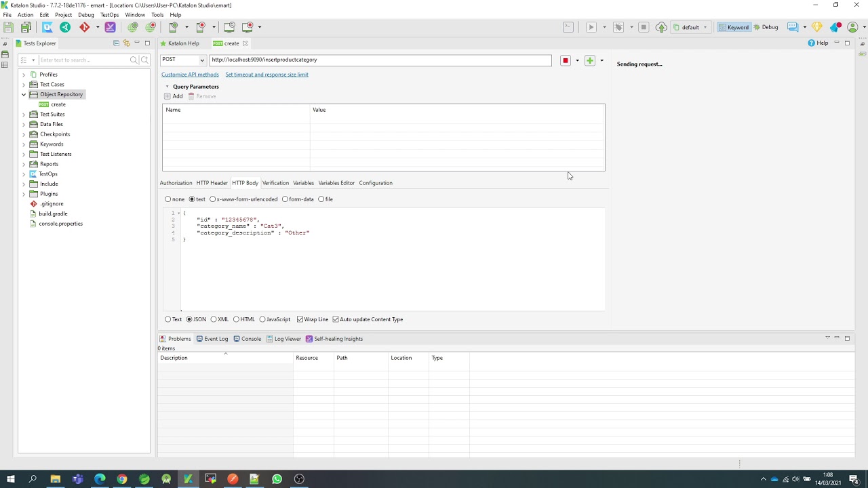
Task: Click the Save toolbar icon
Action: pyautogui.click(x=8, y=27)
